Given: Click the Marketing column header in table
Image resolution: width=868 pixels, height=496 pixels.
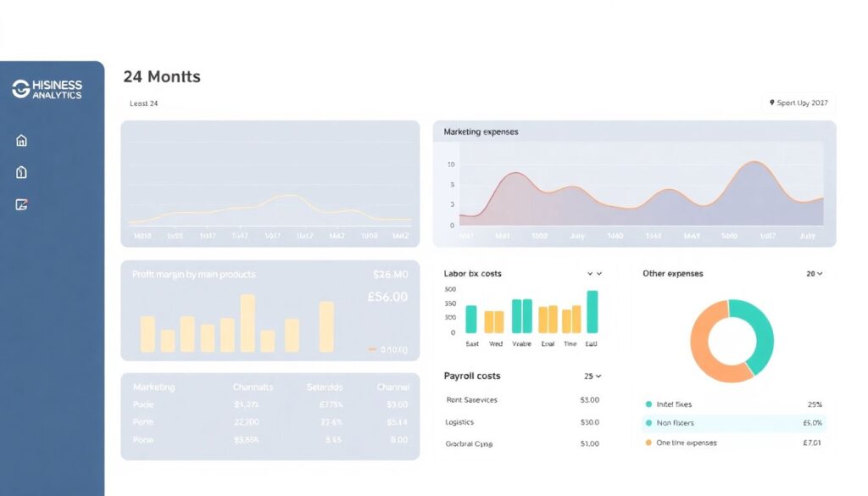Looking at the screenshot, I should point(153,387).
